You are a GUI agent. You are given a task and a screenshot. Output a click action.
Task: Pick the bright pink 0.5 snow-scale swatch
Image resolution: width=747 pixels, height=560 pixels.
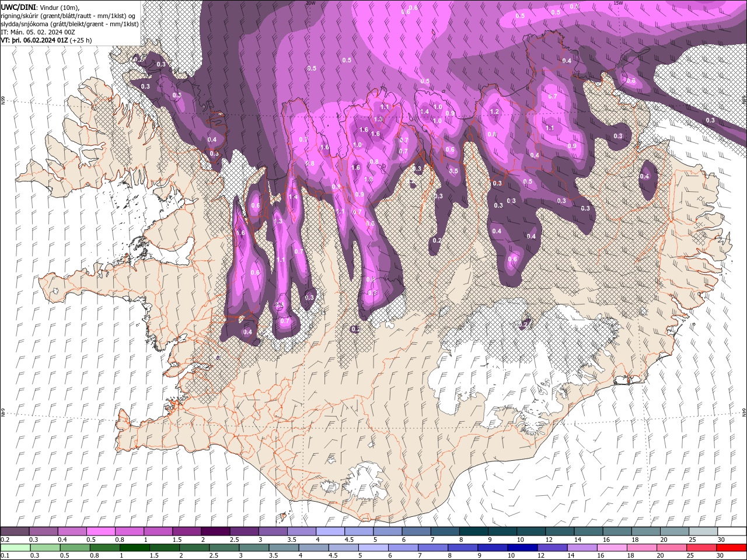[x=100, y=531]
